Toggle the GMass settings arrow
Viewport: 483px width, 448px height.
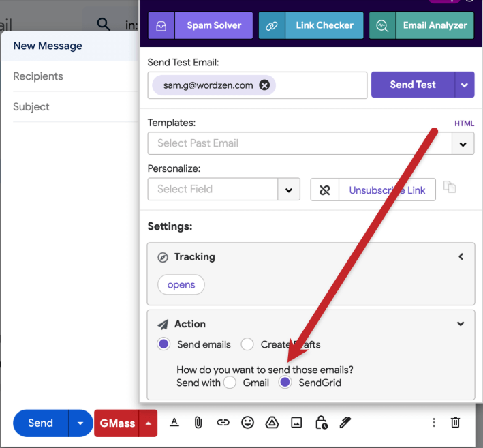[x=148, y=423]
